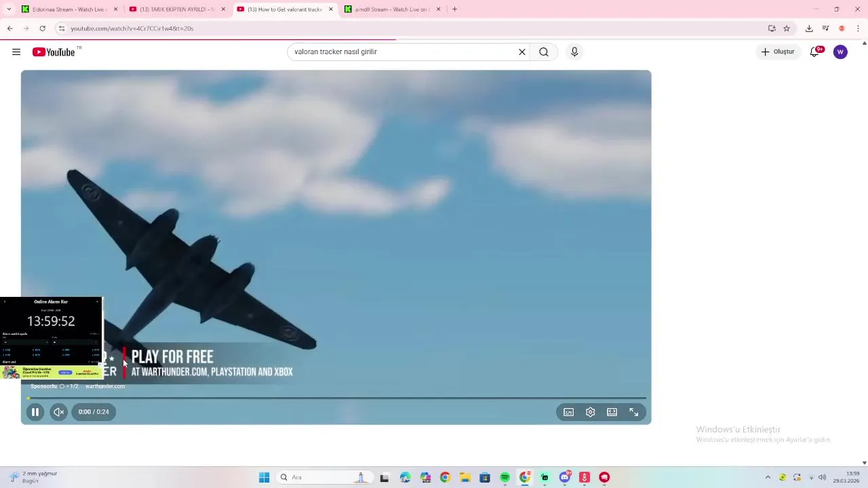The width and height of the screenshot is (868, 488).
Task: Open the YouTube hamburger guide menu
Action: [x=16, y=52]
